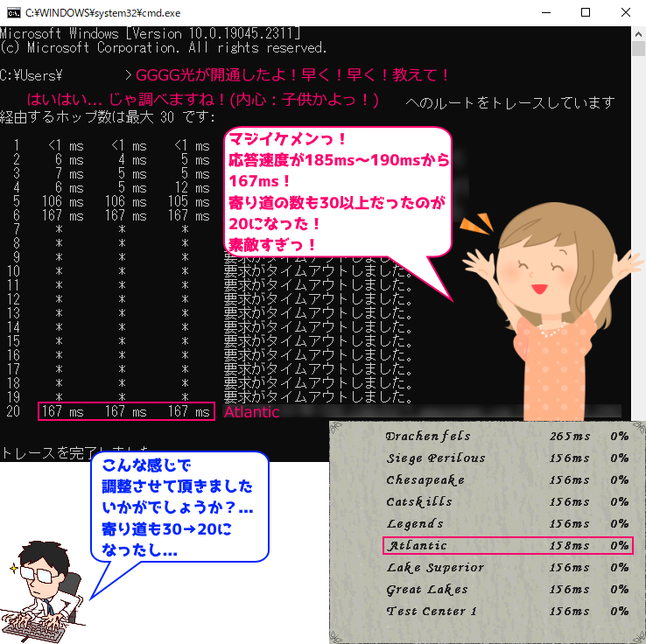Click the max 30 hops line

point(108,117)
